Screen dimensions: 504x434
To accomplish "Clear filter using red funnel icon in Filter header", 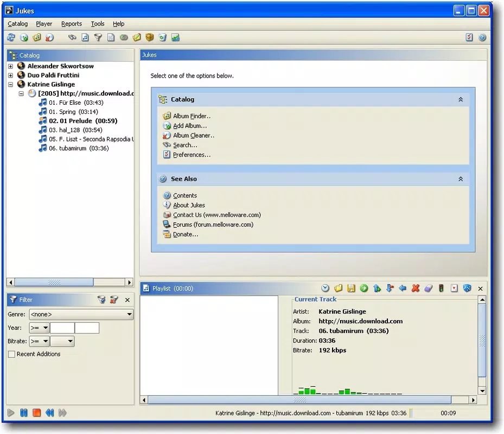I will 114,299.
